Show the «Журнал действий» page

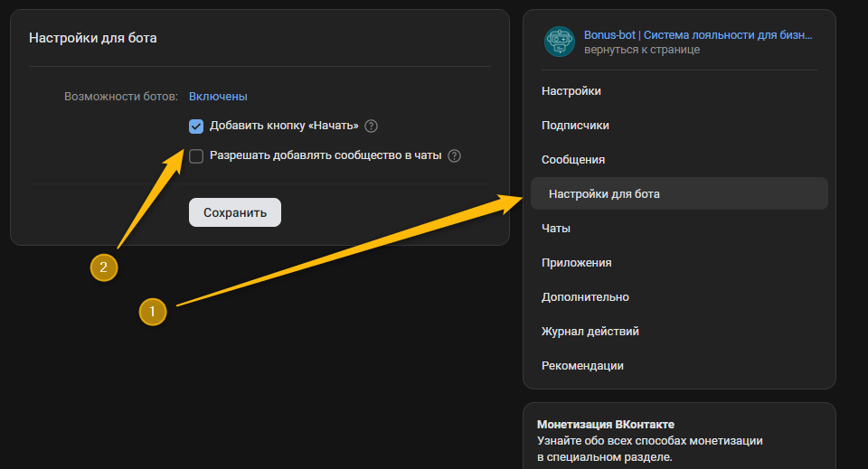click(x=590, y=332)
